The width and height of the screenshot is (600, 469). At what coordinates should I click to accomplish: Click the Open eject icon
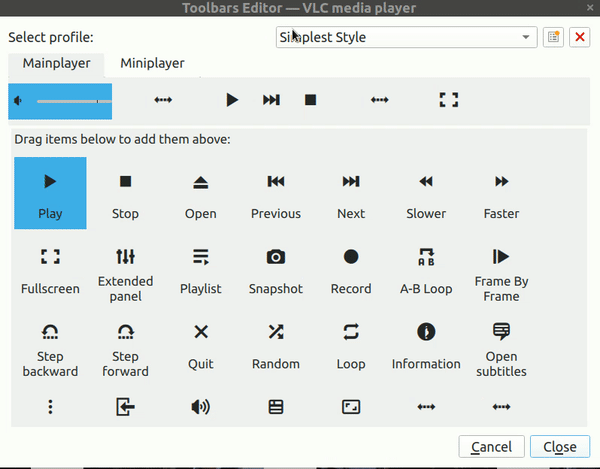(201, 182)
